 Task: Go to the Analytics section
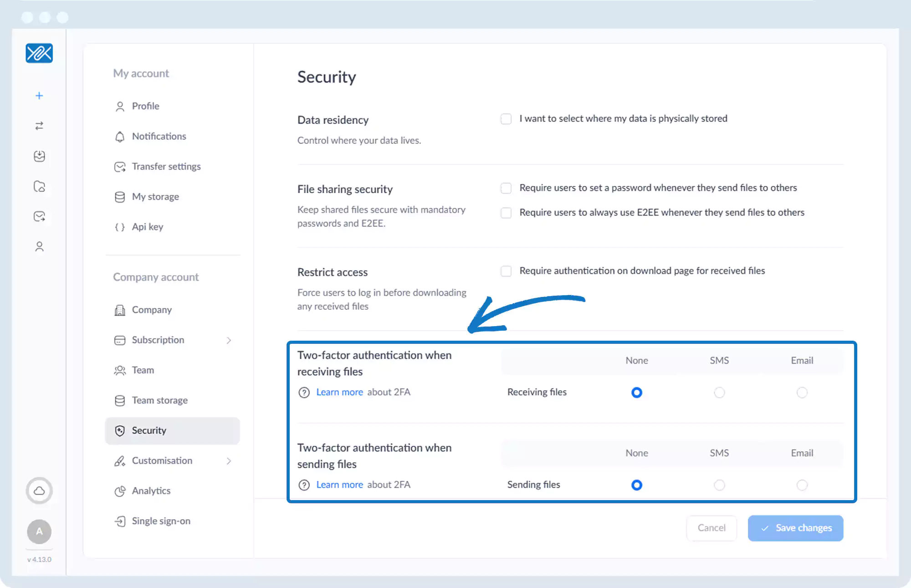(151, 491)
